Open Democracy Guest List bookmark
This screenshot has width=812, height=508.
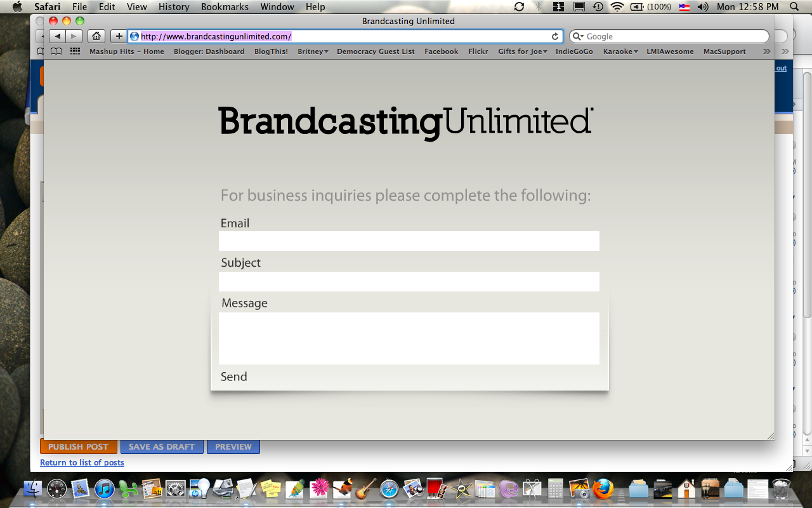tap(376, 51)
